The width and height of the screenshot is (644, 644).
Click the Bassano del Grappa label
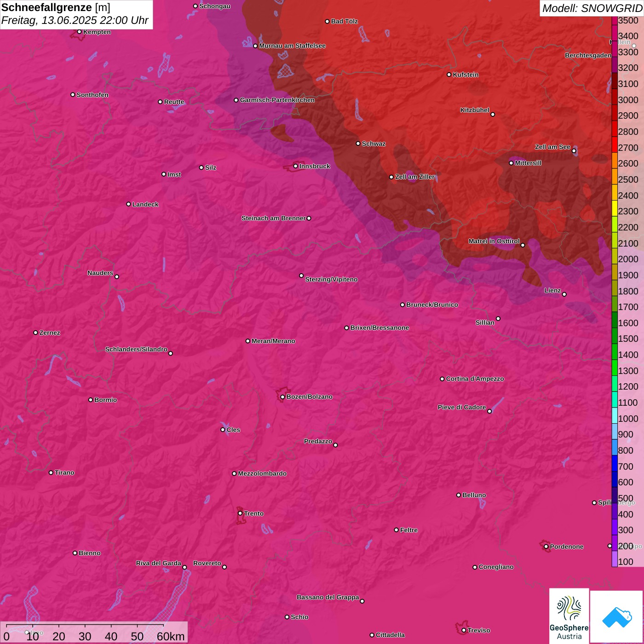(x=328, y=597)
